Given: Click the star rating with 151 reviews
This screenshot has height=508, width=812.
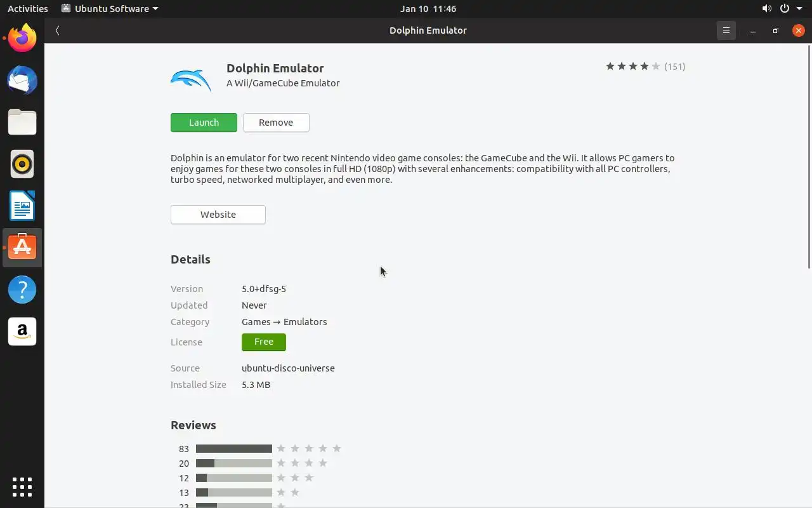Looking at the screenshot, I should click(645, 66).
